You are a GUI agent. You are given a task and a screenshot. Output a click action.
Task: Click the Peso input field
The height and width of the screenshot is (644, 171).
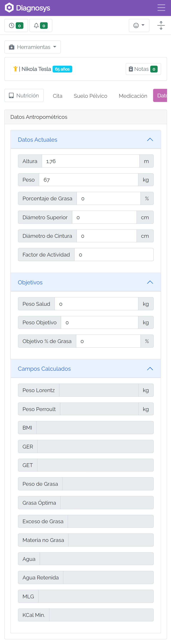pos(89,180)
